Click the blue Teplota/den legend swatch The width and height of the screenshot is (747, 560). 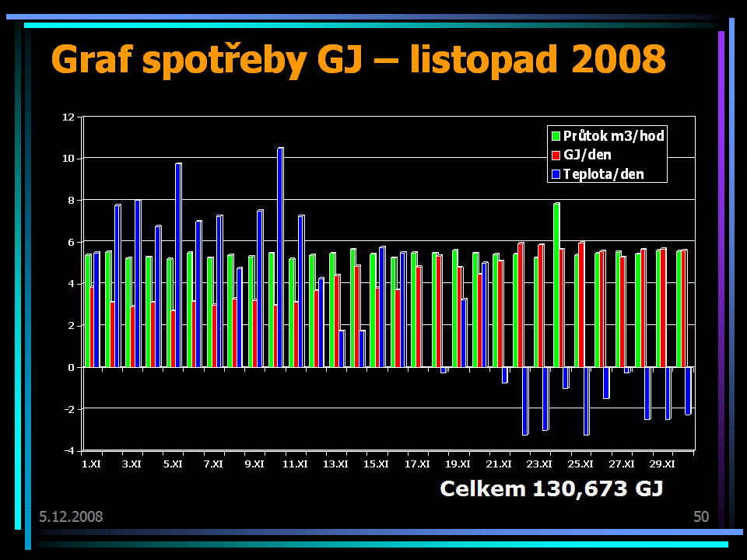point(556,173)
